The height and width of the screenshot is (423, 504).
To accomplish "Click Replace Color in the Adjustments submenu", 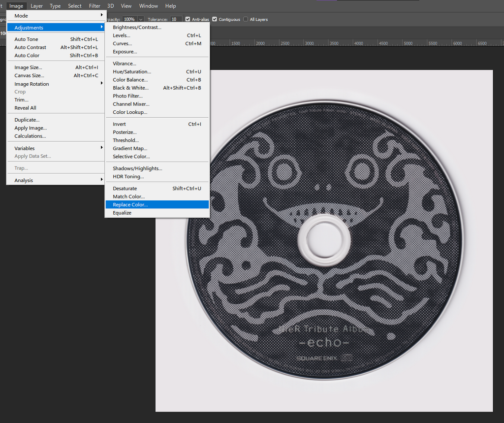I will (x=130, y=204).
